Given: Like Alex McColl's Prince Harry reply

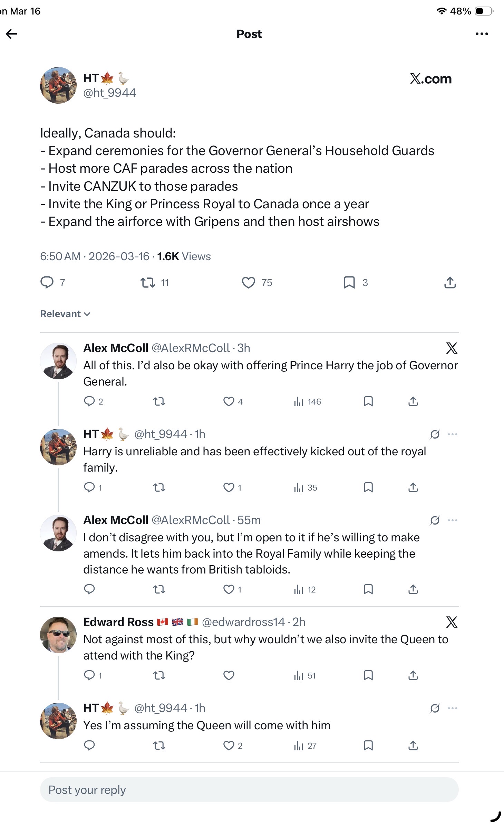Looking at the screenshot, I should (x=229, y=401).
